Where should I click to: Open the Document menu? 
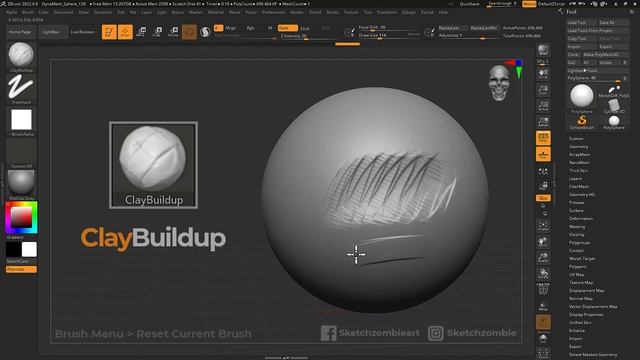64,12
